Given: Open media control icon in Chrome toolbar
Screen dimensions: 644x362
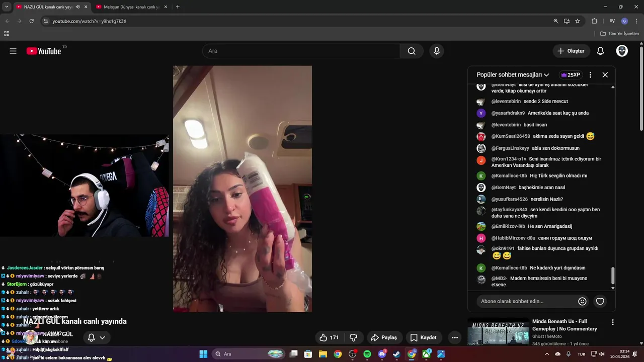Looking at the screenshot, I should pyautogui.click(x=612, y=21).
